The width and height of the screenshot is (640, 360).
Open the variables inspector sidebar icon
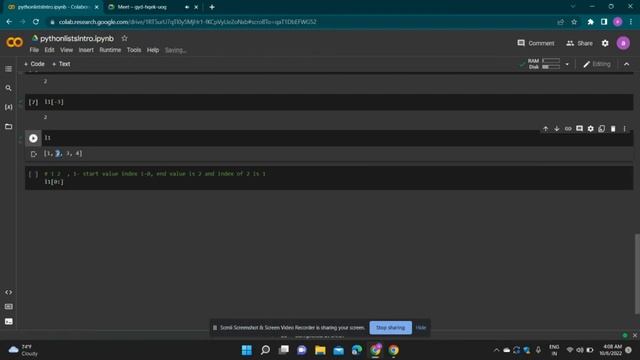pos(8,107)
